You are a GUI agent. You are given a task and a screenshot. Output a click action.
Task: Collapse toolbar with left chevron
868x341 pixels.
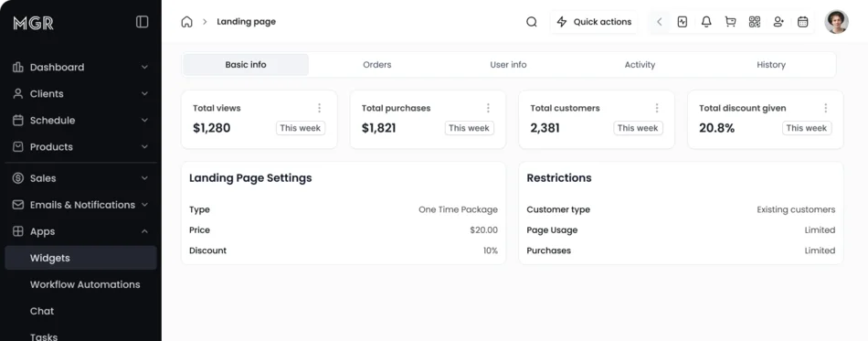(x=660, y=22)
